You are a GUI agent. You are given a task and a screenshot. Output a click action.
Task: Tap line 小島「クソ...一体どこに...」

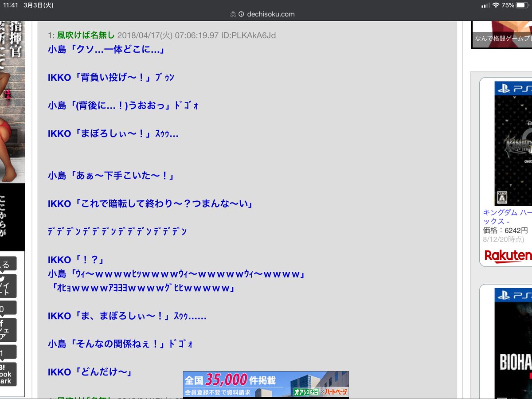tap(106, 49)
